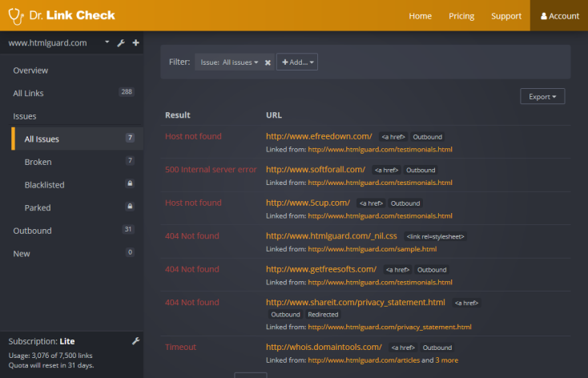The image size is (588, 378).
Task: Open subscription settings wrench icon
Action: coord(135,341)
